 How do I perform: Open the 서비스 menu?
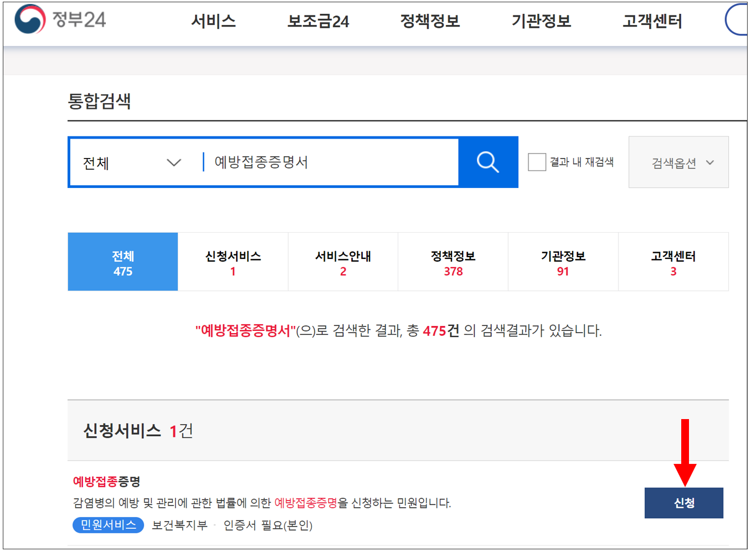click(x=213, y=21)
